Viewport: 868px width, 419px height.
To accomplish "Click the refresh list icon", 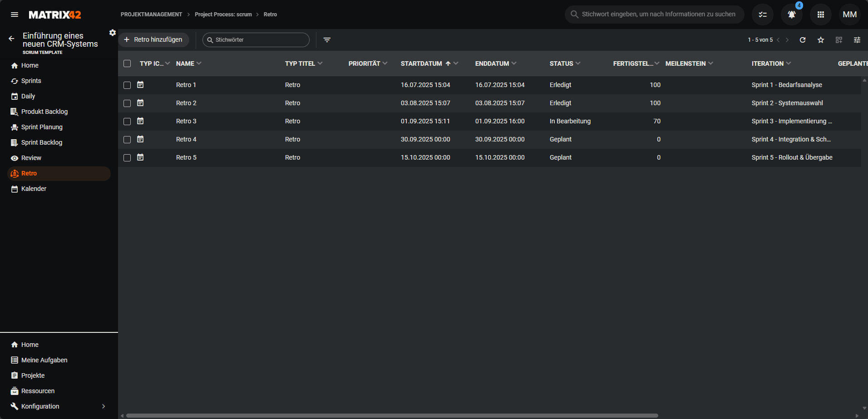I will pos(803,40).
